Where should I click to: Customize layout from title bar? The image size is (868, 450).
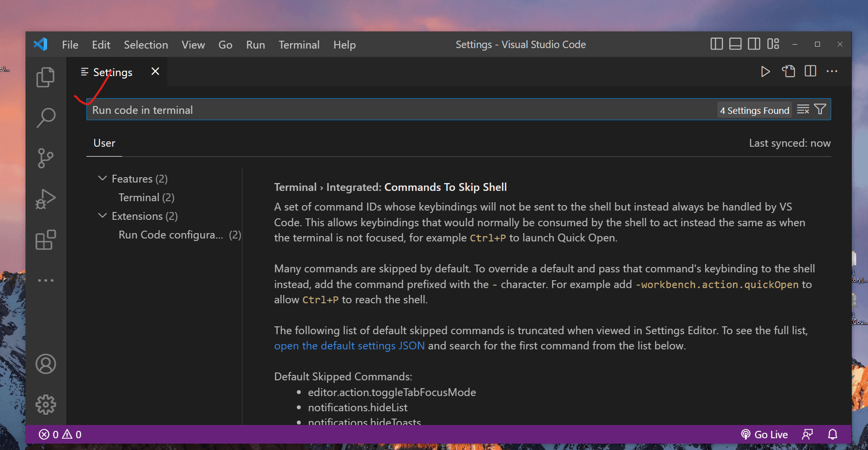pos(773,44)
